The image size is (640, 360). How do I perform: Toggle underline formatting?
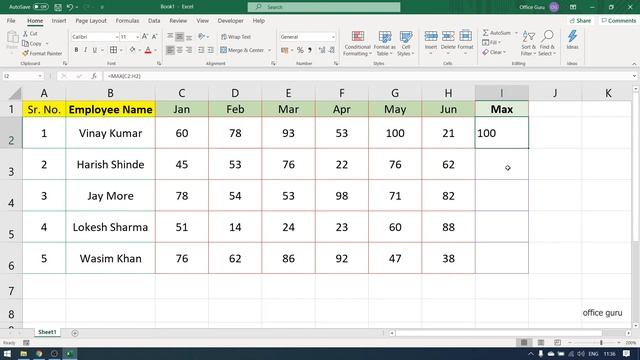point(95,50)
